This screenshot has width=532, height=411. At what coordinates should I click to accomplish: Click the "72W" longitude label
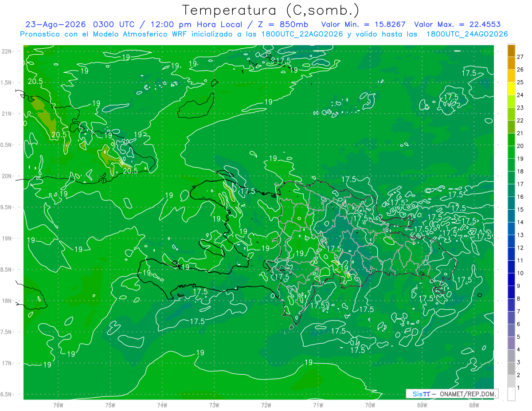coord(266,405)
